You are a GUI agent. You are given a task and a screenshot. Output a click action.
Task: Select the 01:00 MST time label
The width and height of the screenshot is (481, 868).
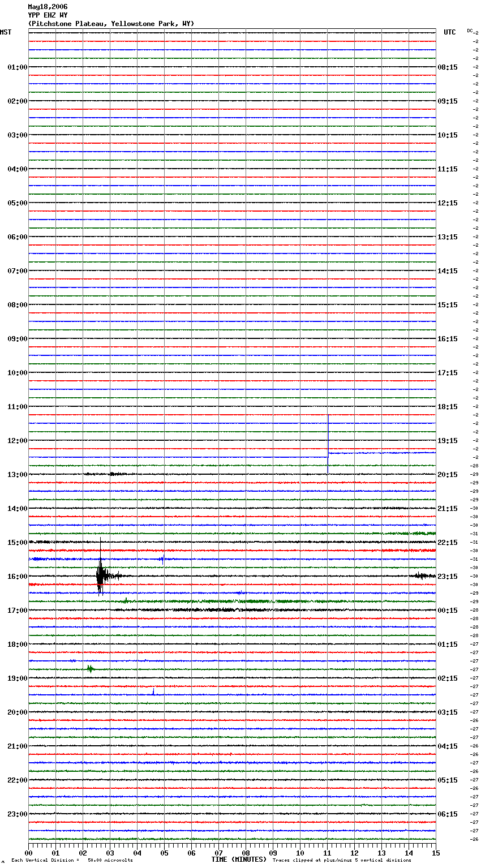(x=18, y=67)
